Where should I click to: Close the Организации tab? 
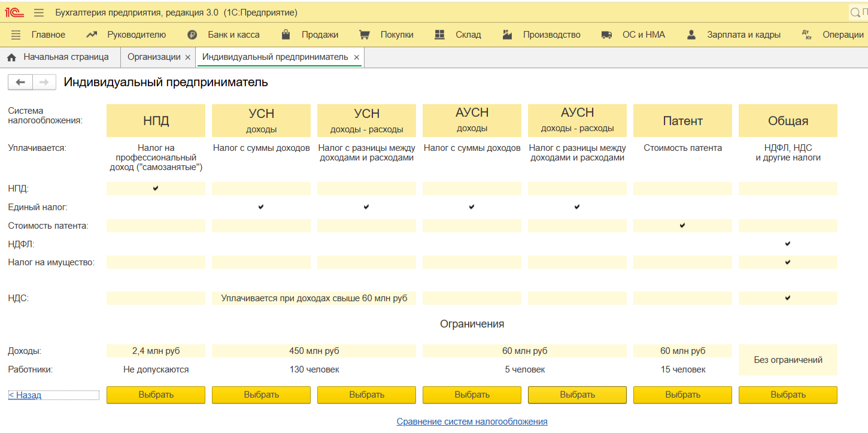(188, 57)
